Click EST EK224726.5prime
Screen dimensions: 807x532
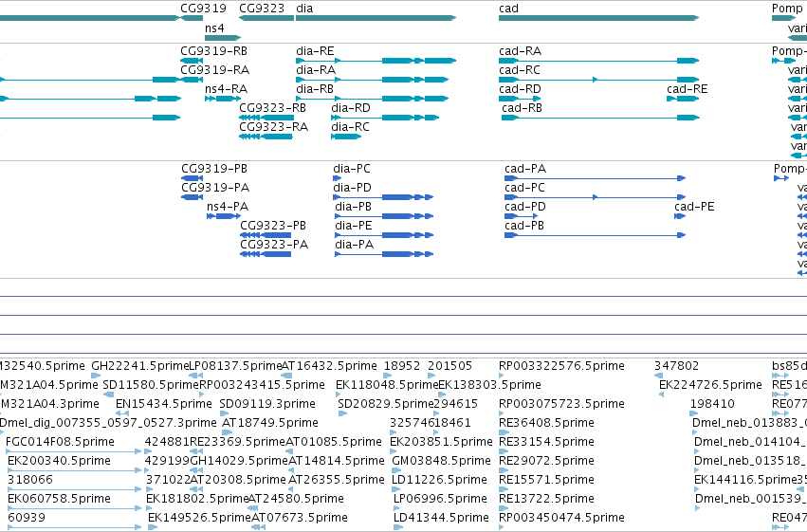click(710, 385)
